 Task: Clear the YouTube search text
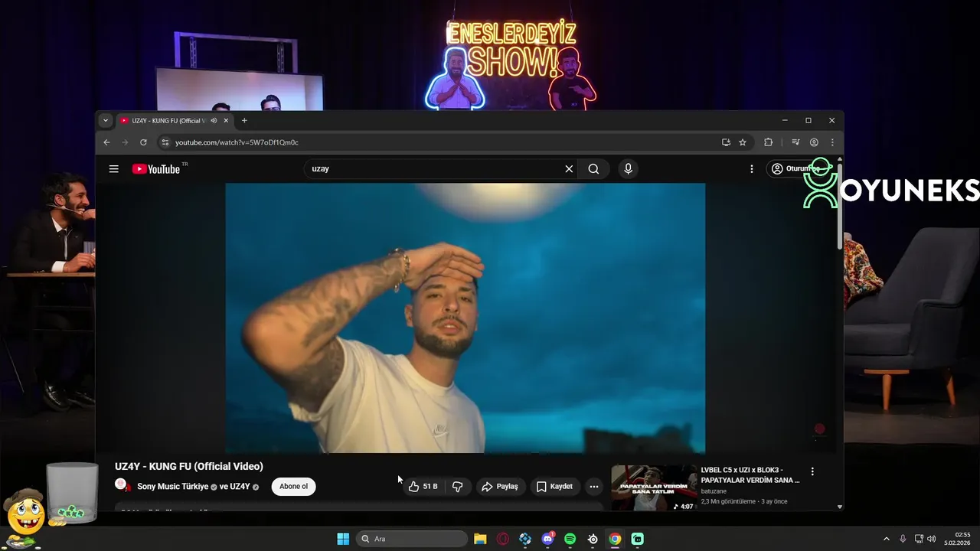point(569,169)
